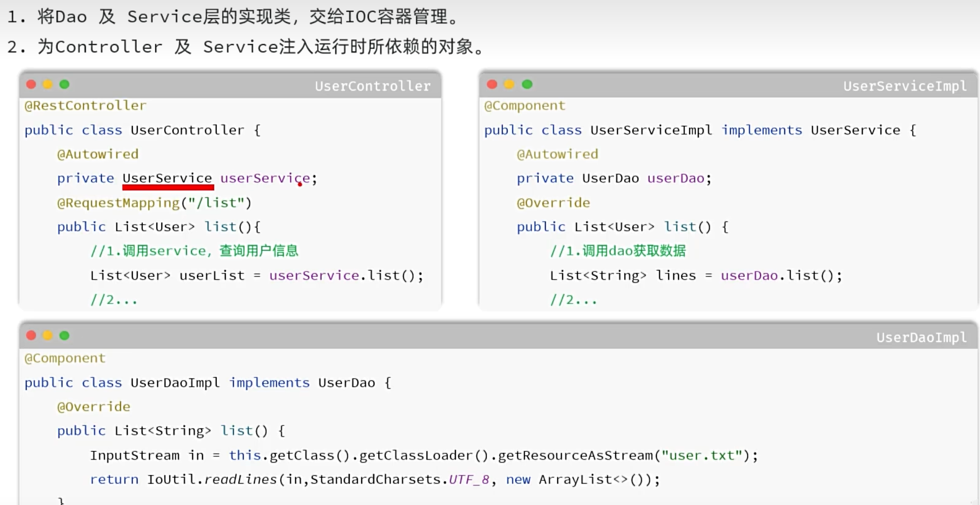The image size is (980, 505).
Task: Click the green zoom dot on UserController window
Action: (x=64, y=84)
